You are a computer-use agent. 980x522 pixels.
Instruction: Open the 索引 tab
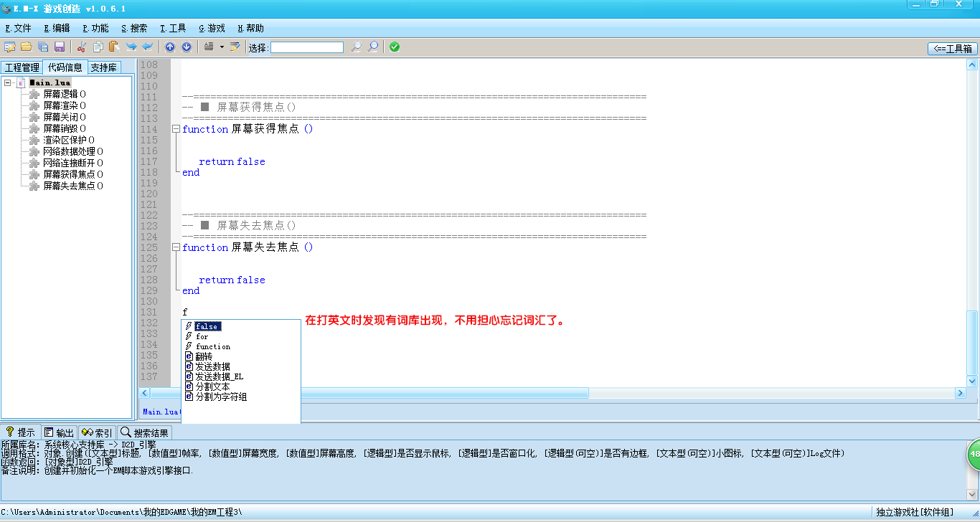pyautogui.click(x=97, y=432)
